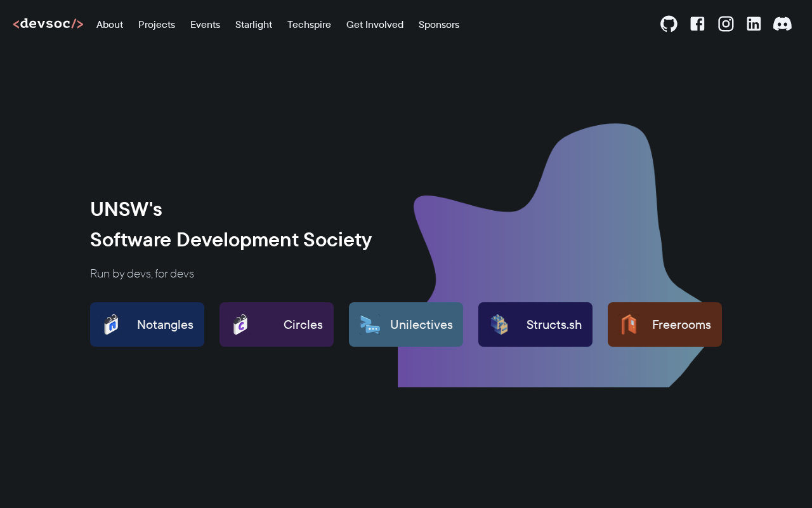Open the DevSoc GitHub icon

point(669,24)
